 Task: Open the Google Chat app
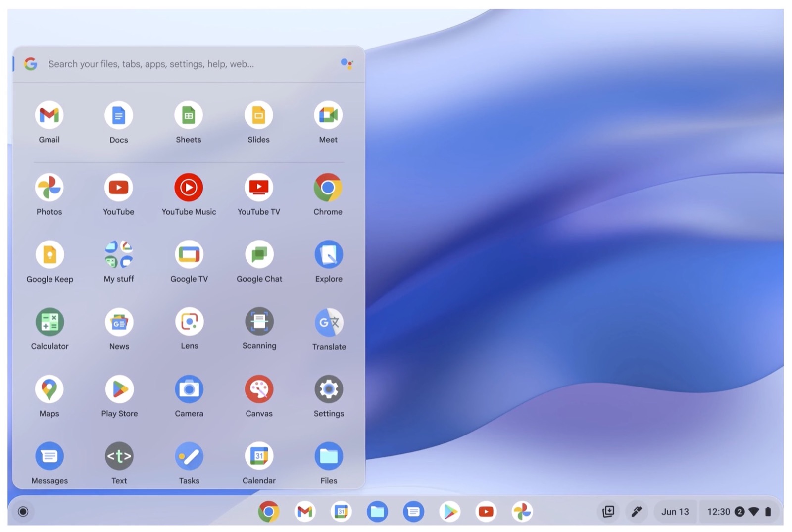click(259, 255)
